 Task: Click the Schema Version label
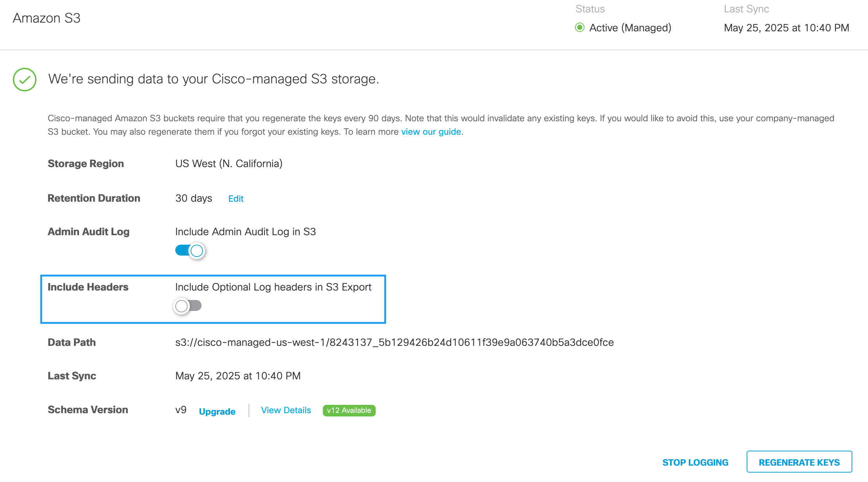point(88,410)
